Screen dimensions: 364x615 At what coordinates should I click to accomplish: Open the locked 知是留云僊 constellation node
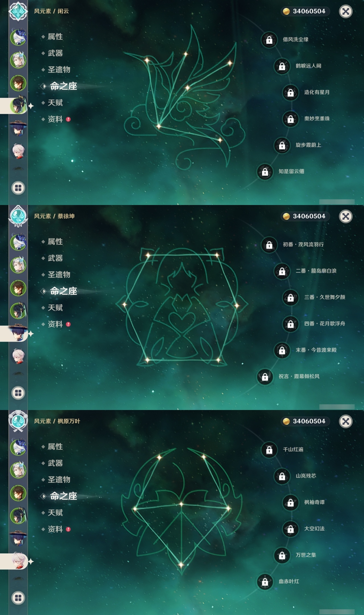coord(265,172)
